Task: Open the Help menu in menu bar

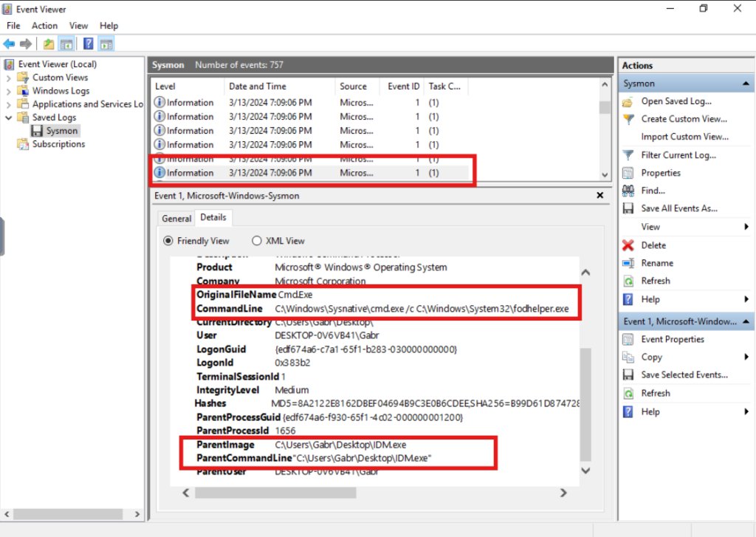Action: tap(109, 26)
